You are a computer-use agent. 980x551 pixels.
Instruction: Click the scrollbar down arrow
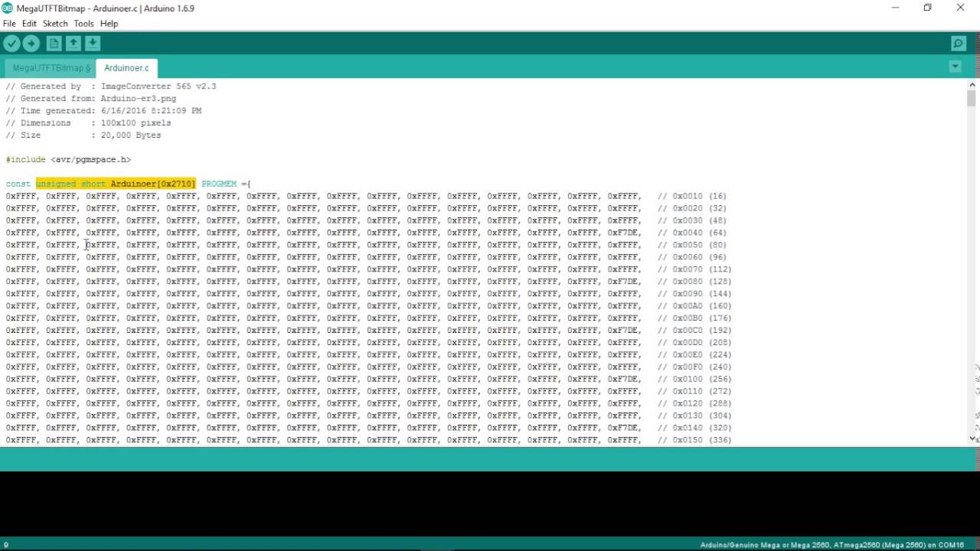(973, 439)
